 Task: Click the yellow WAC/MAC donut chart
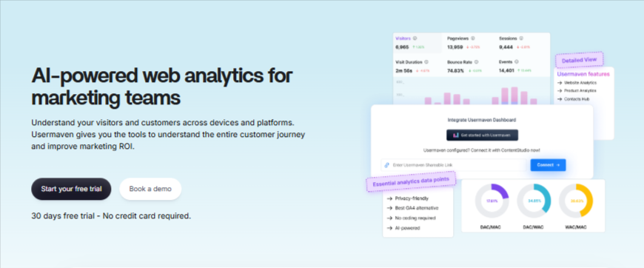tap(576, 201)
